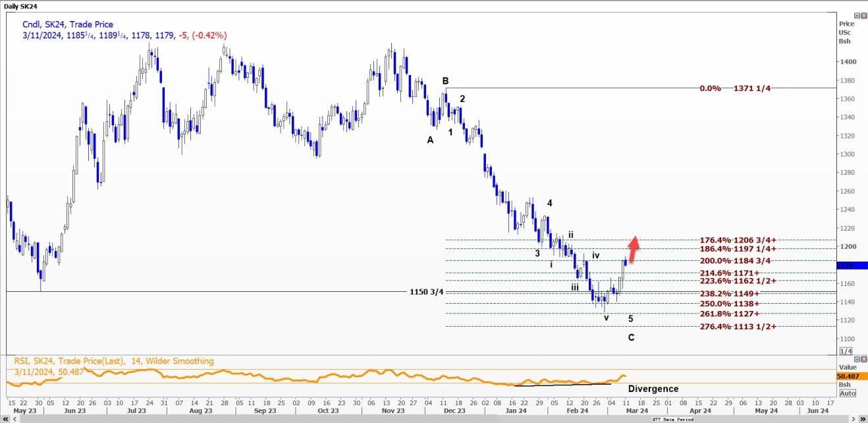Select the 277 Data Period status label
Screen dimensions: 868x423
pyautogui.click(x=674, y=419)
